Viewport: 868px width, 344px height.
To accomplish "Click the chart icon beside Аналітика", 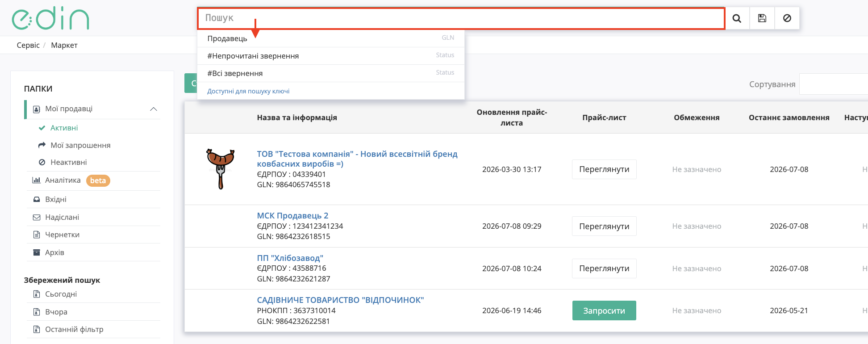I will pyautogui.click(x=37, y=180).
